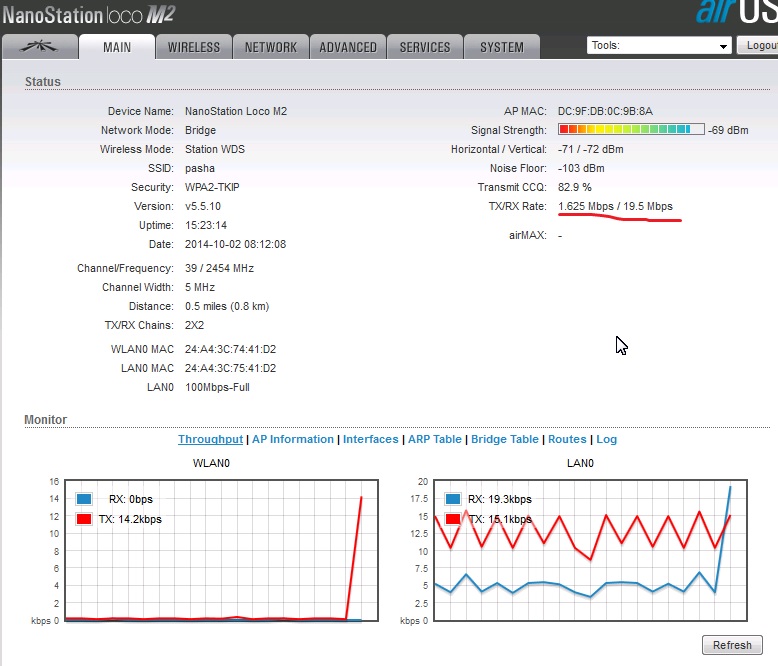Click the Channel Width value 5 MHz

(x=200, y=287)
